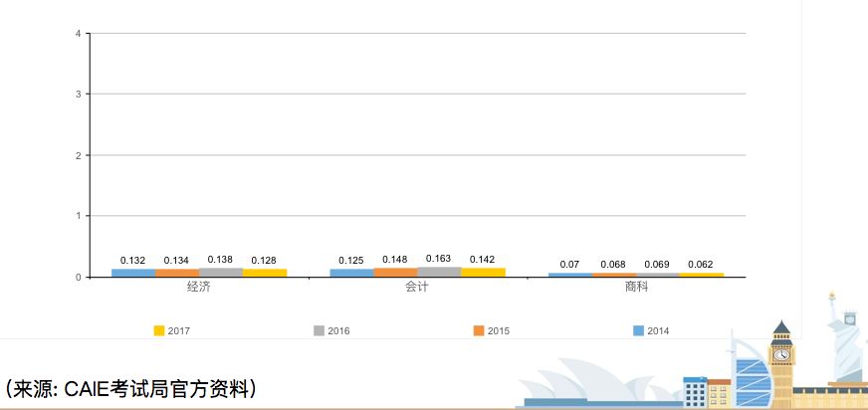This screenshot has height=410, width=868.
Task: Select the 商科 axis category label
Action: click(636, 287)
